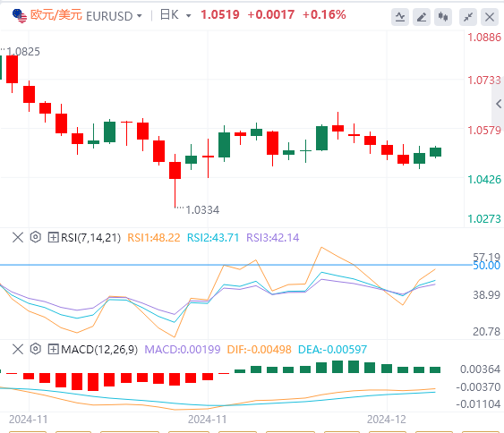This screenshot has height=433, width=504.
Task: Remove the MACD indicator panel
Action: click(18, 349)
